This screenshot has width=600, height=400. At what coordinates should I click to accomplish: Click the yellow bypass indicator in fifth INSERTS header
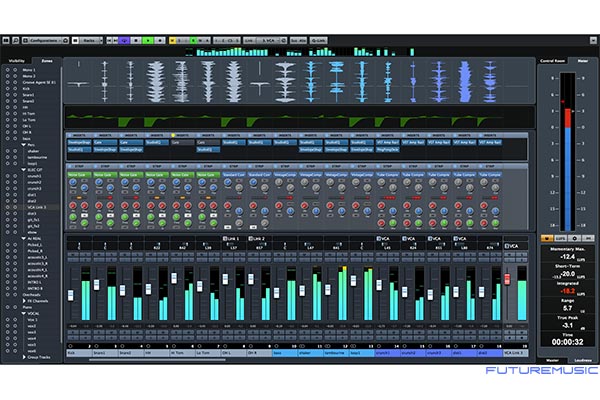pyautogui.click(x=173, y=135)
